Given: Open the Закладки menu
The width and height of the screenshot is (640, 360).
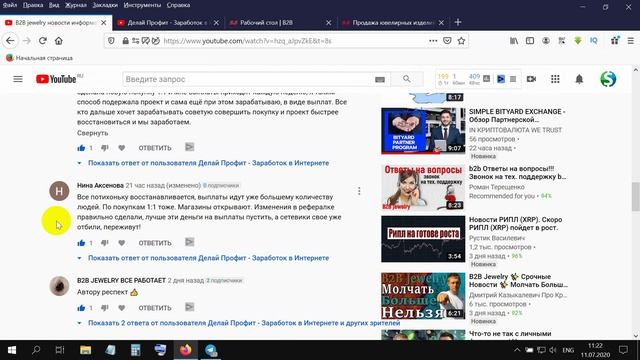Looking at the screenshot, I should tap(105, 5).
